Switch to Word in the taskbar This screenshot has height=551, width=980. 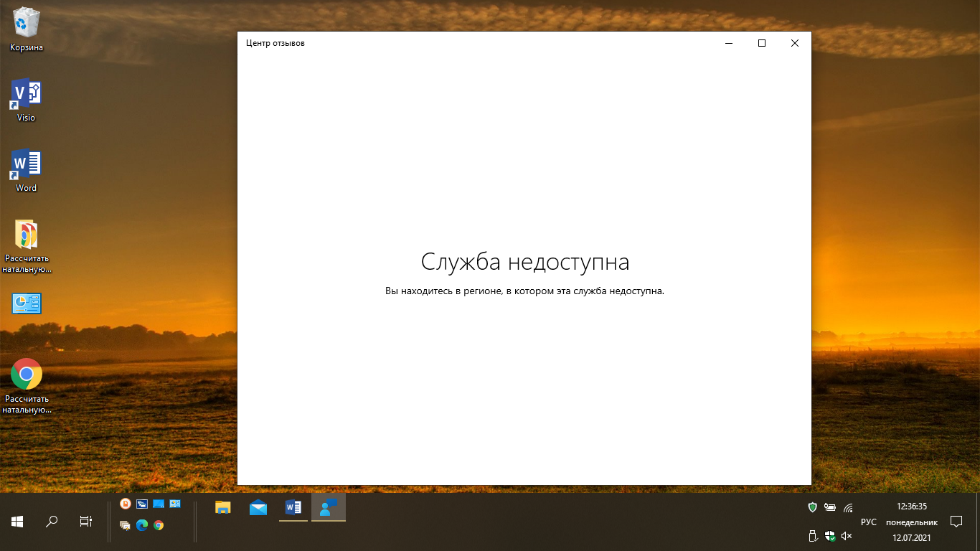coord(293,507)
